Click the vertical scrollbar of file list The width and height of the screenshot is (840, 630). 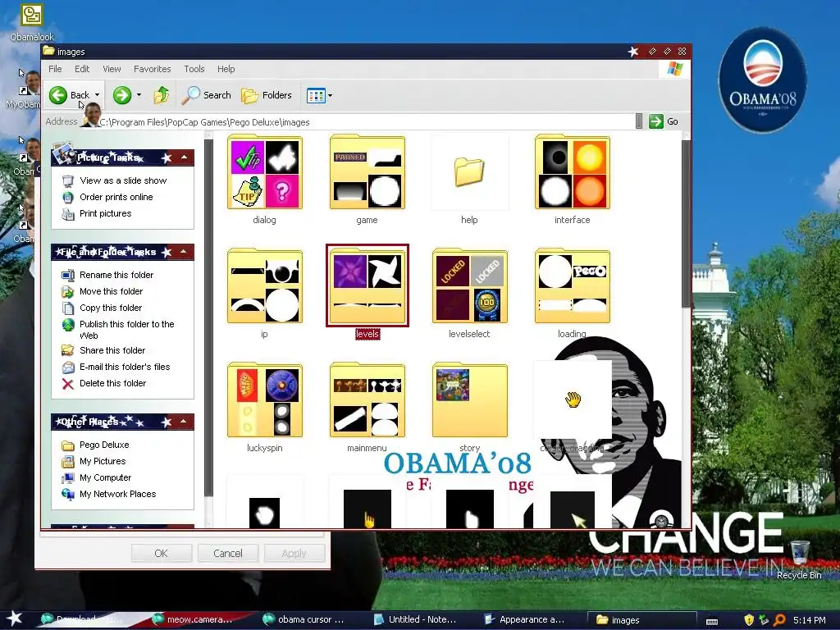(x=686, y=225)
